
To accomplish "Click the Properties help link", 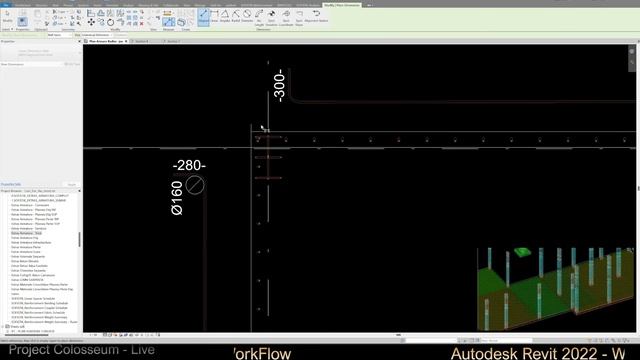I will (11, 184).
